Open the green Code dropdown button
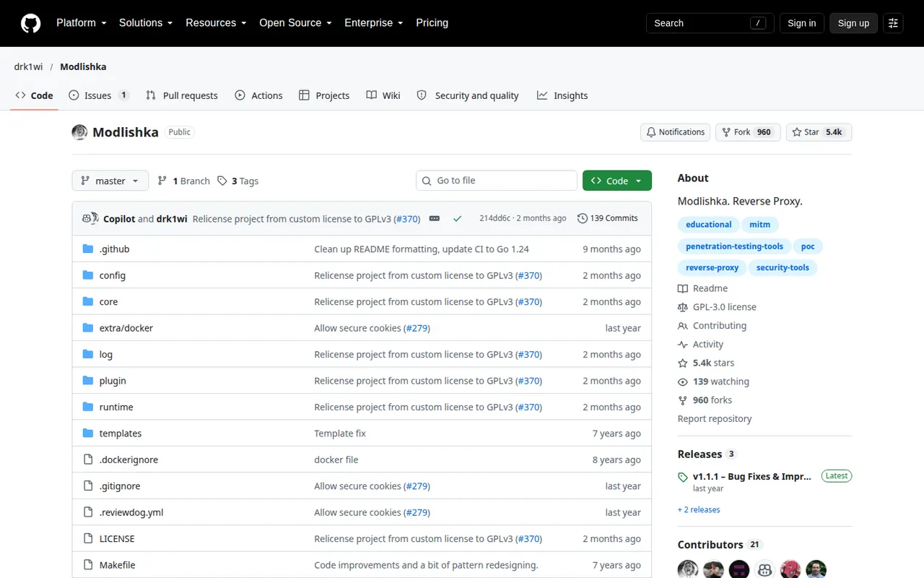This screenshot has width=924, height=578. (x=617, y=181)
